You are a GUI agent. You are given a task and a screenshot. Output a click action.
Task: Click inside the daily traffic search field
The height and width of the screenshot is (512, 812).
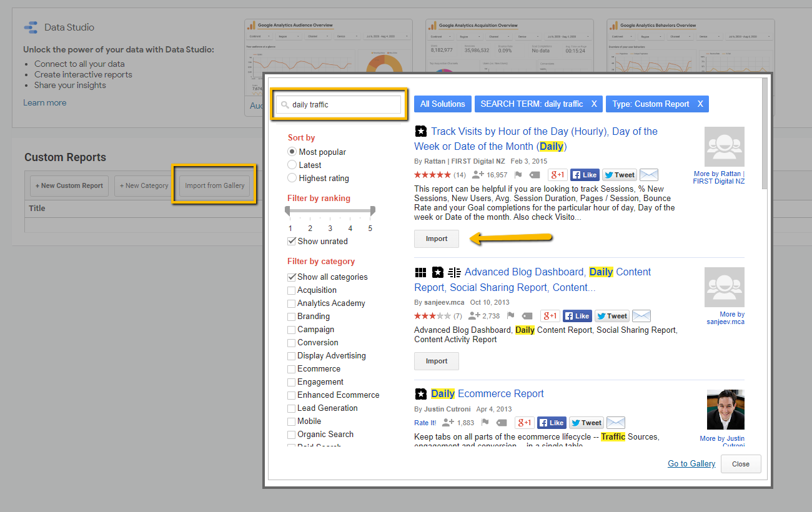coord(340,104)
